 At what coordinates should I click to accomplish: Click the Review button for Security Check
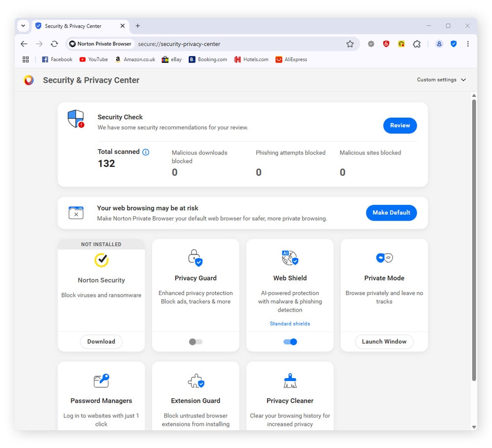tap(400, 126)
